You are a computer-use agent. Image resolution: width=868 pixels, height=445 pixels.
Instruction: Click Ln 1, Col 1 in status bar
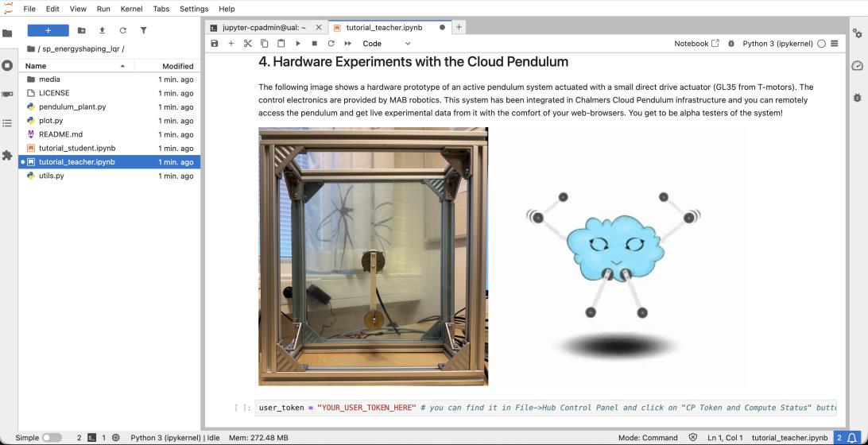725,438
